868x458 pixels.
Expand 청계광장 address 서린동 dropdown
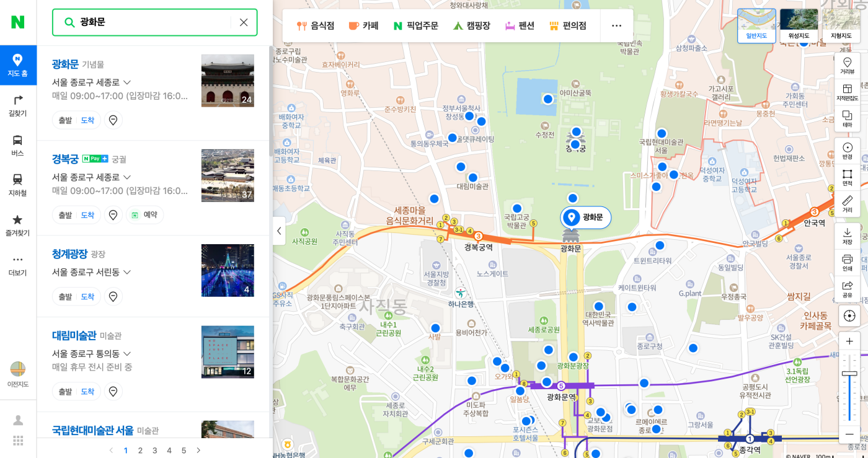tap(127, 272)
